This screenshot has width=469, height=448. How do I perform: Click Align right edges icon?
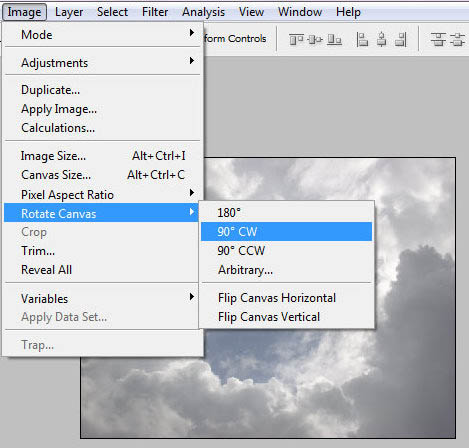[401, 40]
